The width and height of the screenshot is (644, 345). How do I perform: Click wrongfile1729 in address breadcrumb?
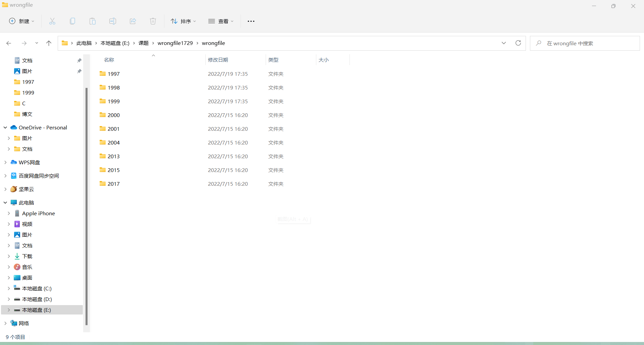[x=175, y=43]
